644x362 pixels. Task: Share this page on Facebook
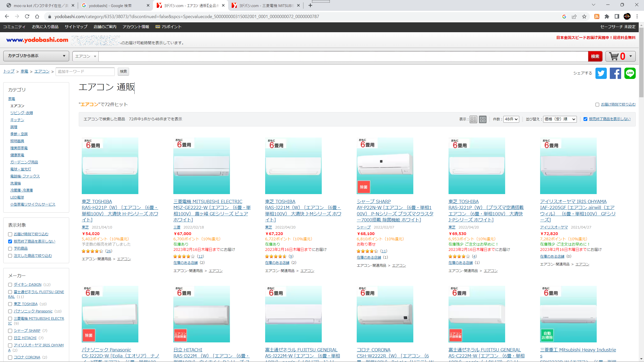pos(615,73)
